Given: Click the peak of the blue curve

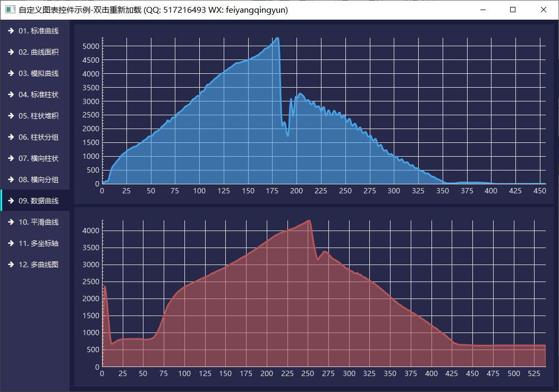Looking at the screenshot, I should [x=277, y=38].
